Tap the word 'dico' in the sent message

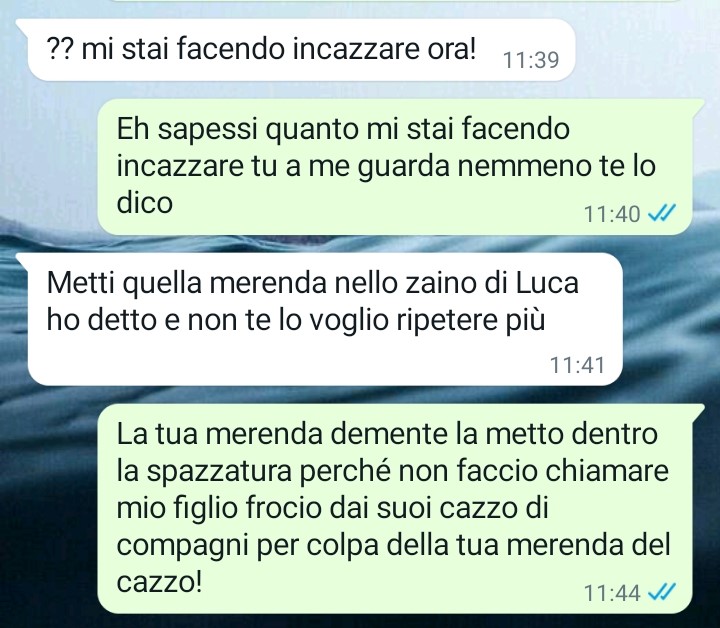[x=145, y=203]
